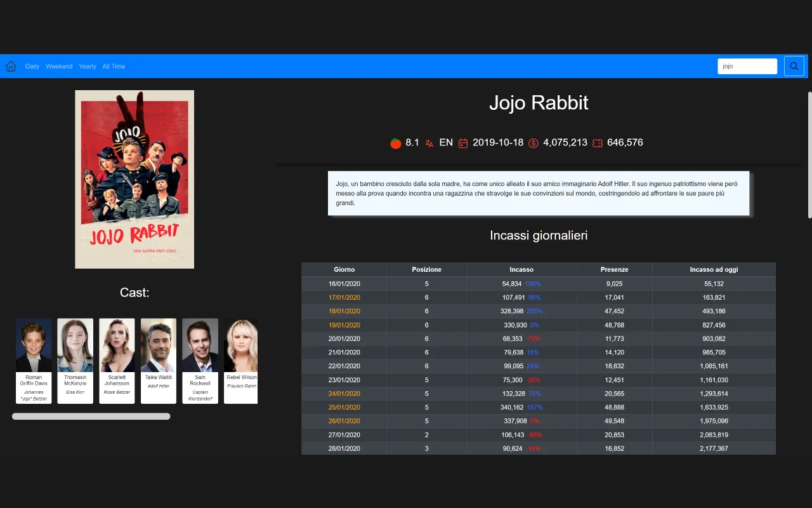Image resolution: width=812 pixels, height=508 pixels.
Task: Click the language translation icon
Action: [429, 143]
